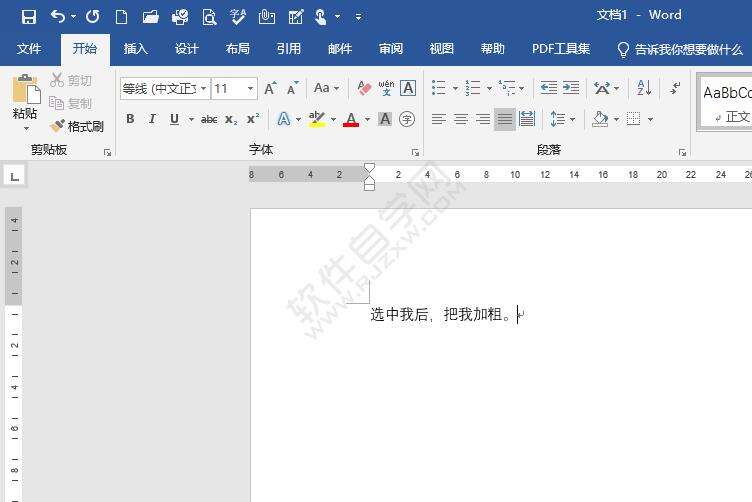Apply yellow text highlight color
Screen dimensions: 752x502
[317, 119]
